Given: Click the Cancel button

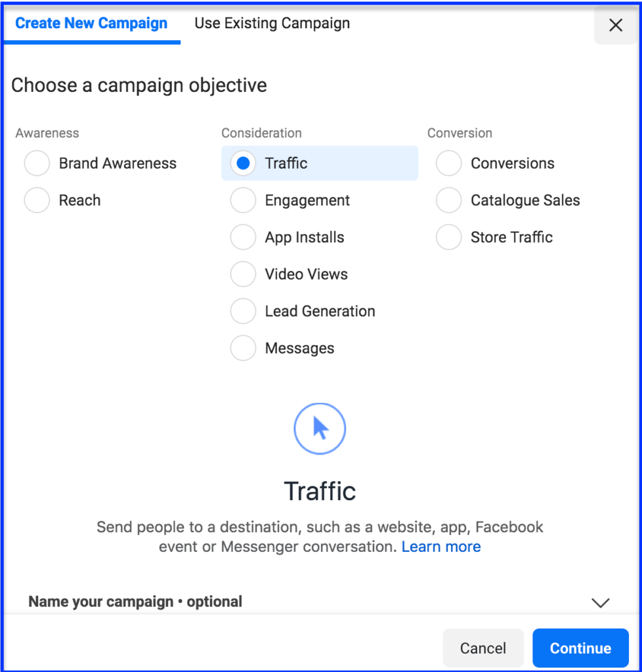Looking at the screenshot, I should [x=482, y=648].
